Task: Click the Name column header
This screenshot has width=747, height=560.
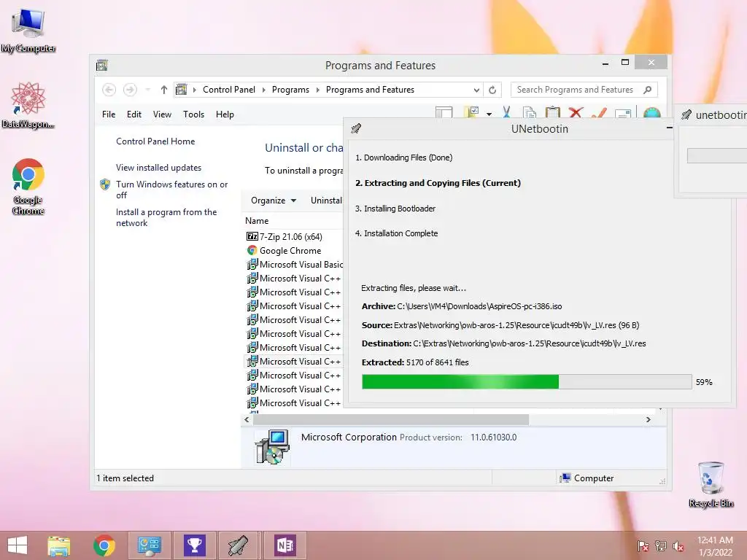Action: [x=257, y=221]
